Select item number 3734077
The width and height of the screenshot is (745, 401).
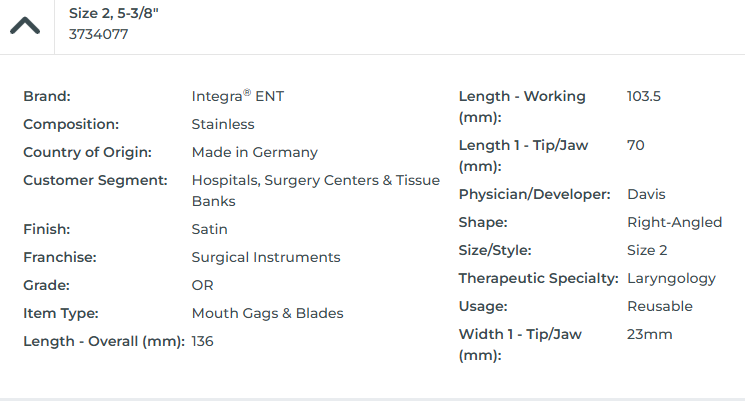[98, 34]
